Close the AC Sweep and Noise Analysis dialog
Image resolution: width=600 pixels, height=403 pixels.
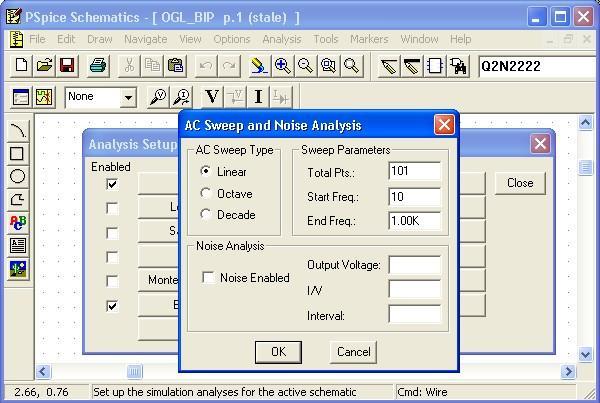[444, 124]
